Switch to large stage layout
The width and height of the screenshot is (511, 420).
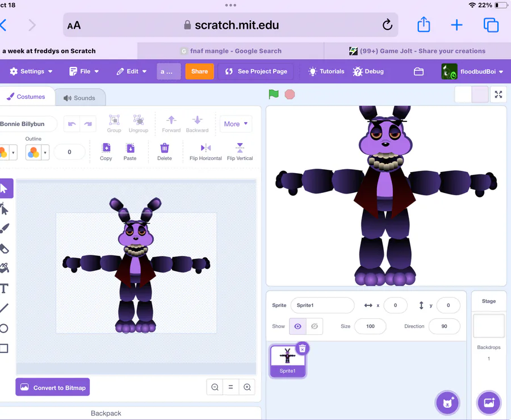(x=480, y=94)
